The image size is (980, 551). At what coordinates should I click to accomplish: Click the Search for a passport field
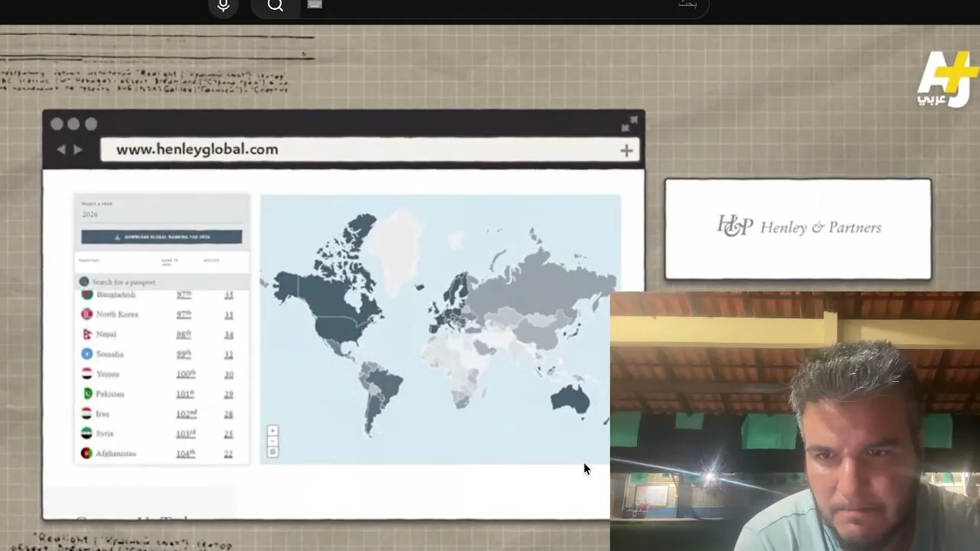point(162,282)
